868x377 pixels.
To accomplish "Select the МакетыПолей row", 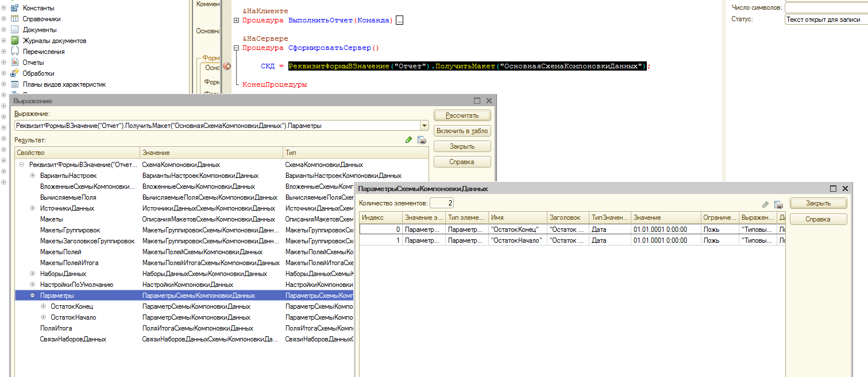I will 184,252.
